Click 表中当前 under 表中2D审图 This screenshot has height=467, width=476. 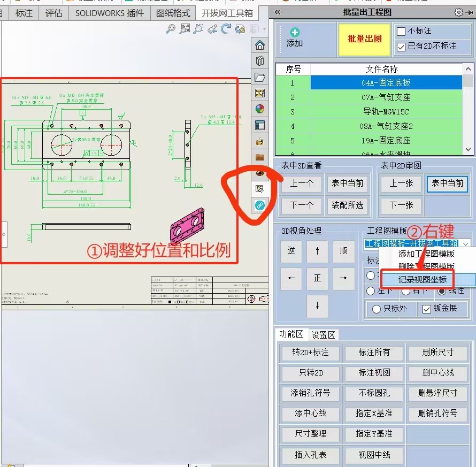[447, 183]
